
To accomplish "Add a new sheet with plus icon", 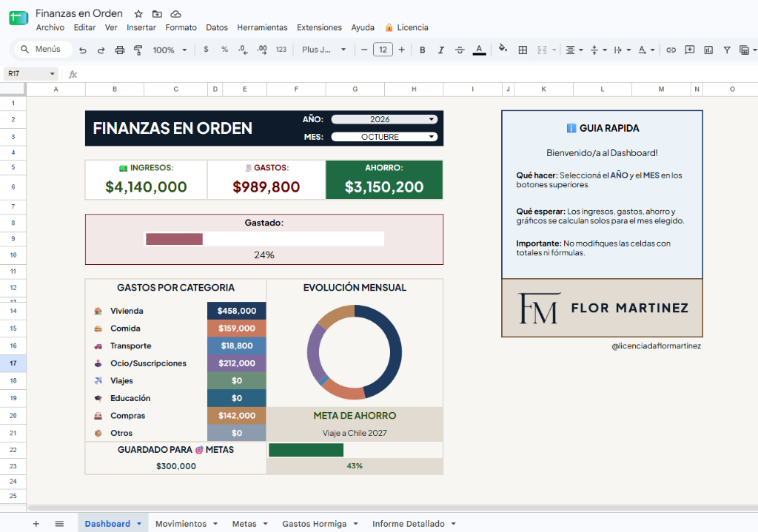I will [36, 524].
